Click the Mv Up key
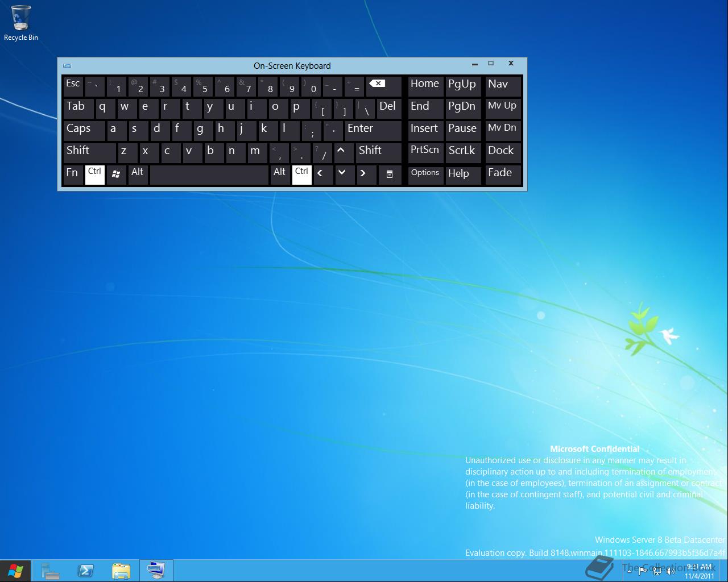Image resolution: width=728 pixels, height=582 pixels. 503,108
